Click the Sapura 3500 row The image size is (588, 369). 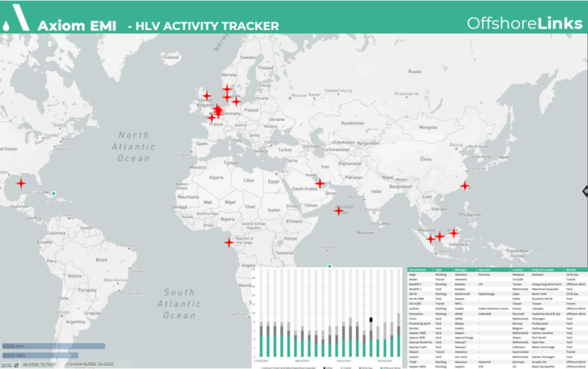pos(498,337)
